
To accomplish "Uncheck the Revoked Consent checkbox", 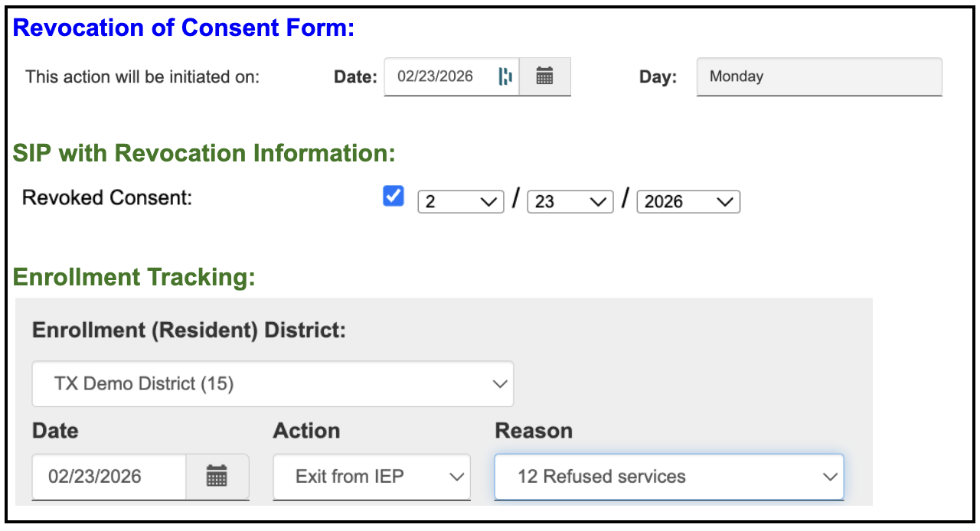I will point(391,197).
